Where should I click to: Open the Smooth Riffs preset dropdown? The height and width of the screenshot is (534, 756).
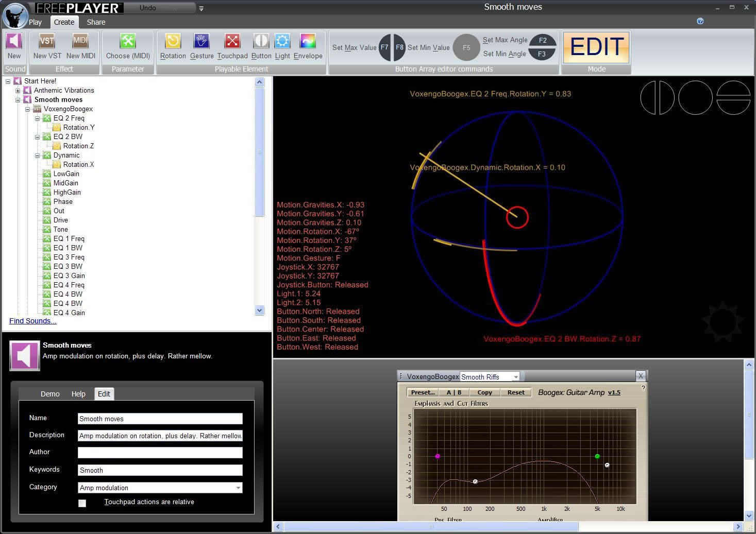(x=516, y=377)
